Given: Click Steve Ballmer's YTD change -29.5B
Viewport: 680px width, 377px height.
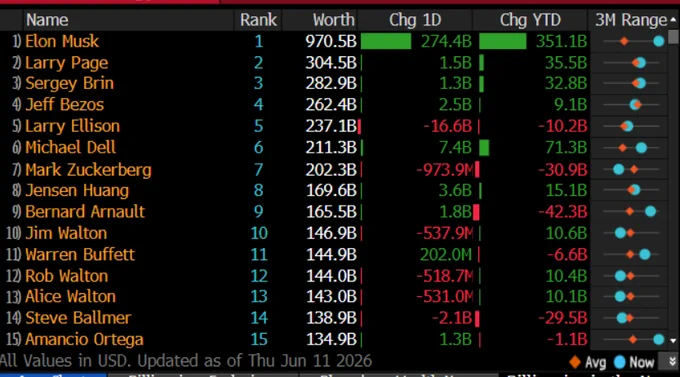Looking at the screenshot, I should pyautogui.click(x=562, y=318).
